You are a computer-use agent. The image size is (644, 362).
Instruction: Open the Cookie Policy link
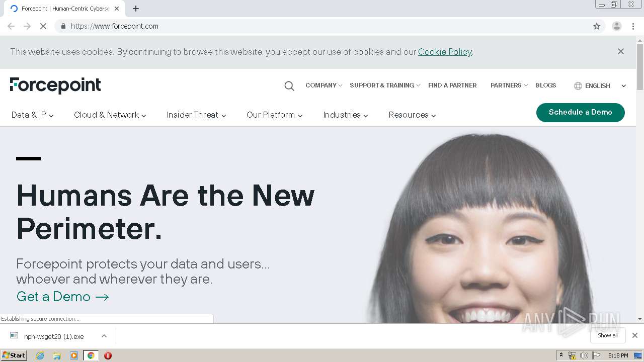[445, 52]
